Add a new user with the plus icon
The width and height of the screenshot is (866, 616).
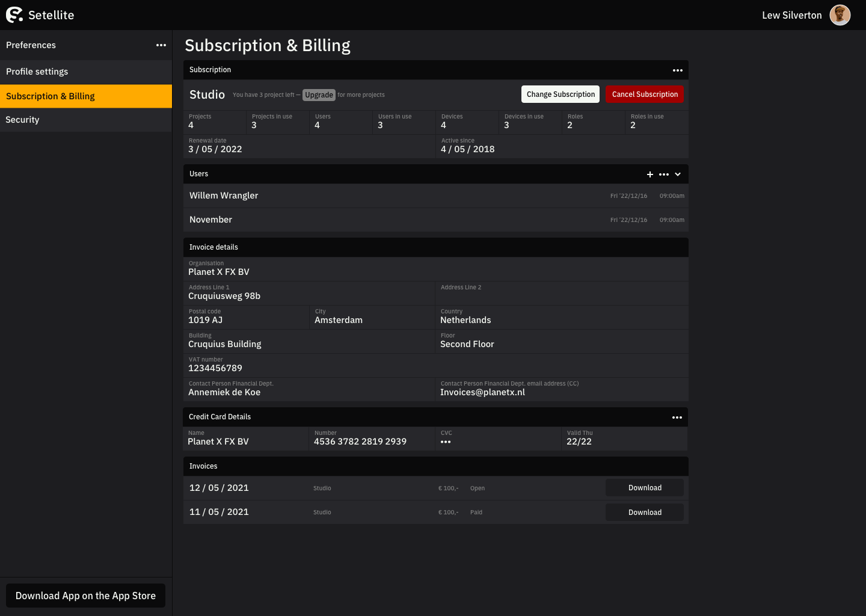[x=649, y=174]
